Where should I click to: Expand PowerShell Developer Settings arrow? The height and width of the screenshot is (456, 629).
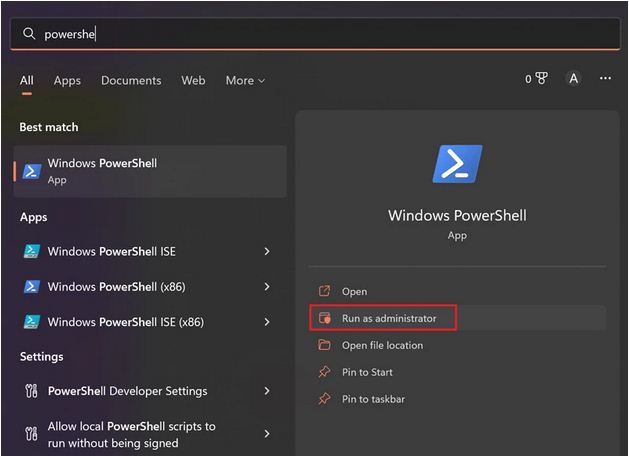267,391
